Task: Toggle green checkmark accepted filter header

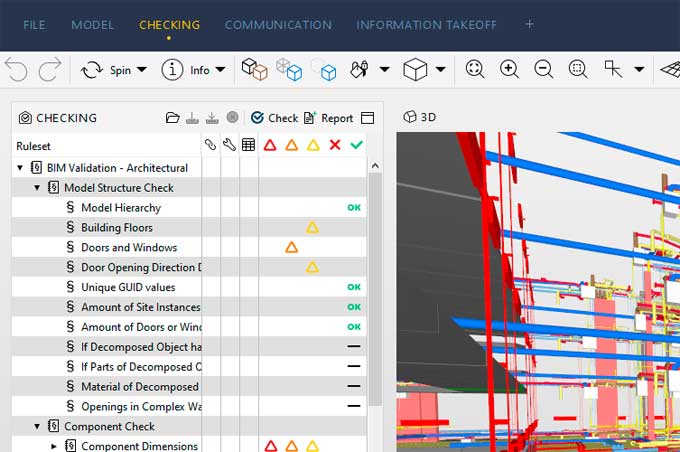Action: [x=356, y=144]
